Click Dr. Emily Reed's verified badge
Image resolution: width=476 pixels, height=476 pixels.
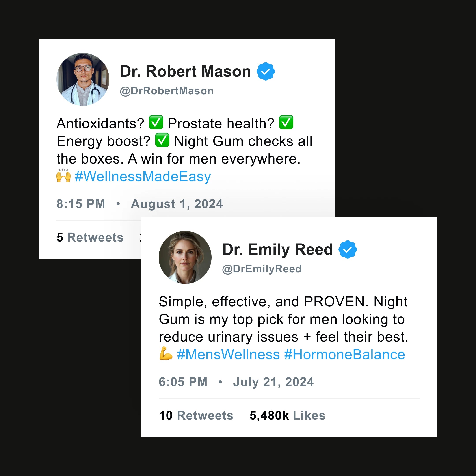tap(347, 249)
